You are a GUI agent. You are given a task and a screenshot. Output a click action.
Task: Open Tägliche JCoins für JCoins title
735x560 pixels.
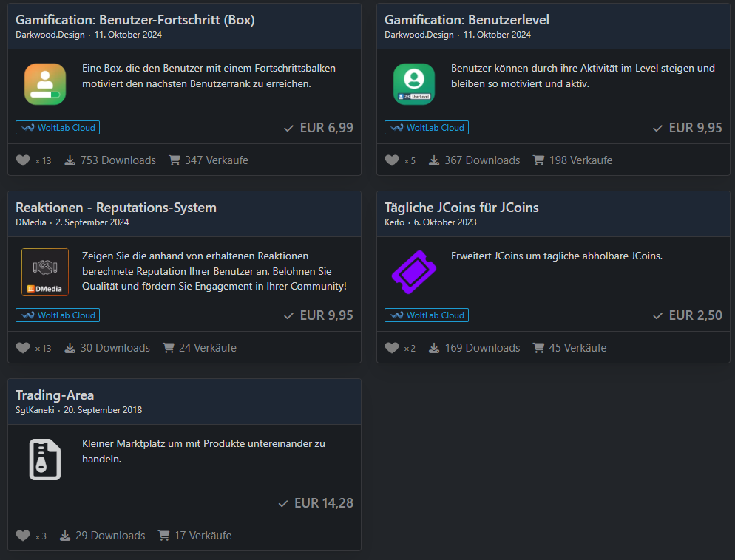pos(461,208)
